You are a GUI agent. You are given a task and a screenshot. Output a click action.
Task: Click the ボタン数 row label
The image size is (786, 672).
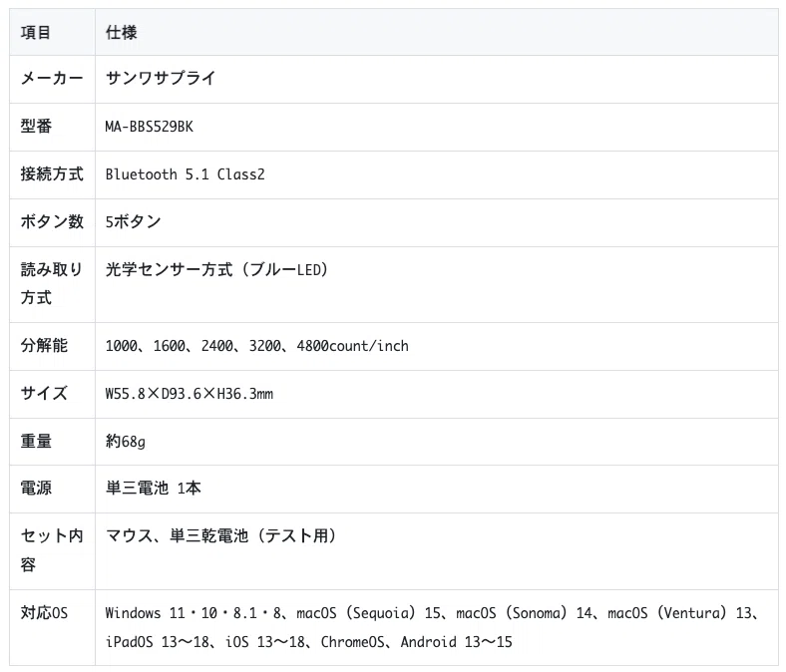click(52, 221)
